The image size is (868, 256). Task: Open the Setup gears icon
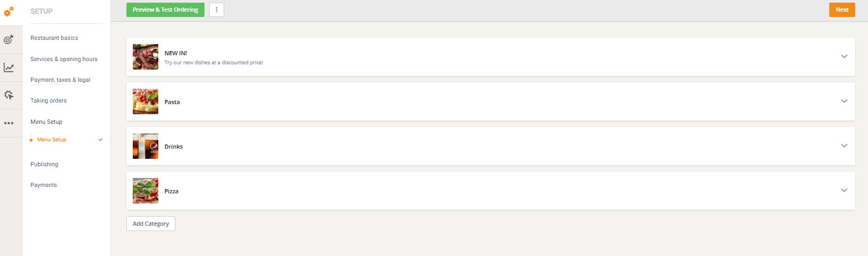[9, 11]
